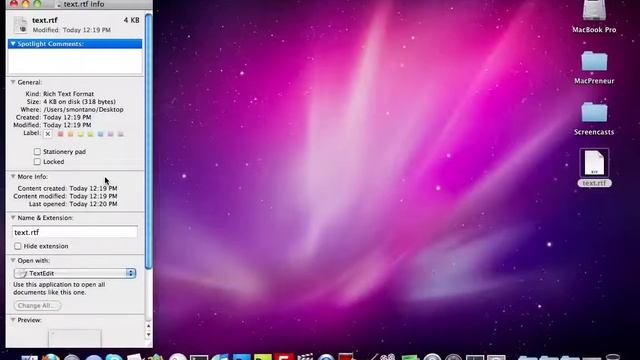Screen dimensions: 640x360
Task: Click 'Last opened: Today 12:20 PM'
Action: point(73,204)
